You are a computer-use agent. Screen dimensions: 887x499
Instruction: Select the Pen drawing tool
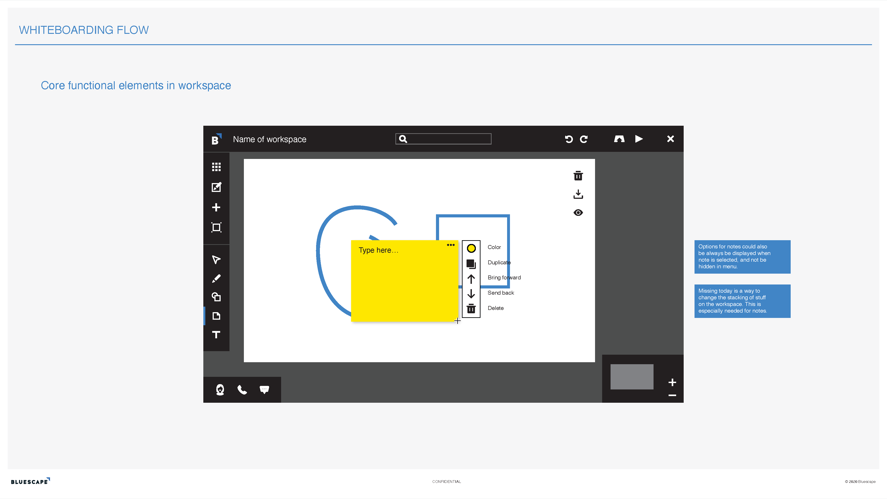pyautogui.click(x=216, y=279)
